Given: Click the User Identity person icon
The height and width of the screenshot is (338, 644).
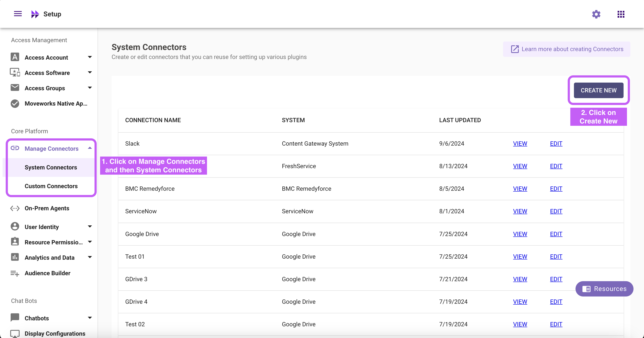Looking at the screenshot, I should coord(15,226).
